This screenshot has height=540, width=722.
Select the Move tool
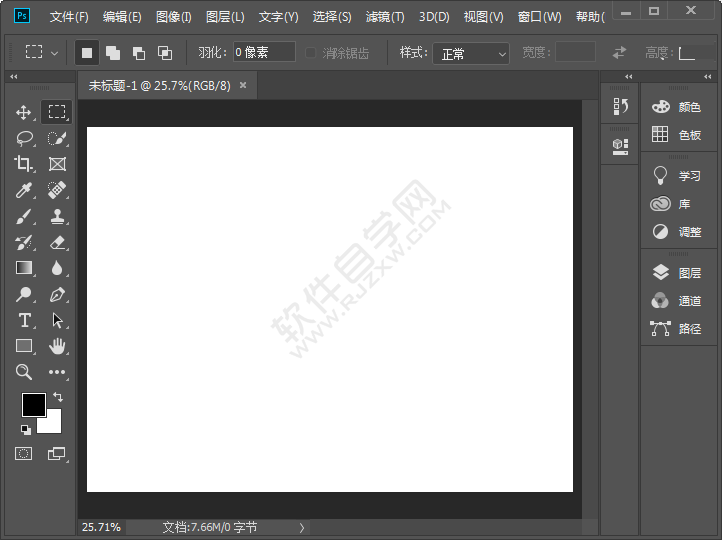click(24, 112)
